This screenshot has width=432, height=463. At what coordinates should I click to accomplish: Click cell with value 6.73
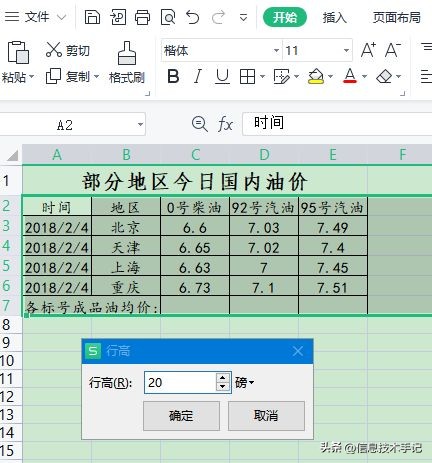195,287
